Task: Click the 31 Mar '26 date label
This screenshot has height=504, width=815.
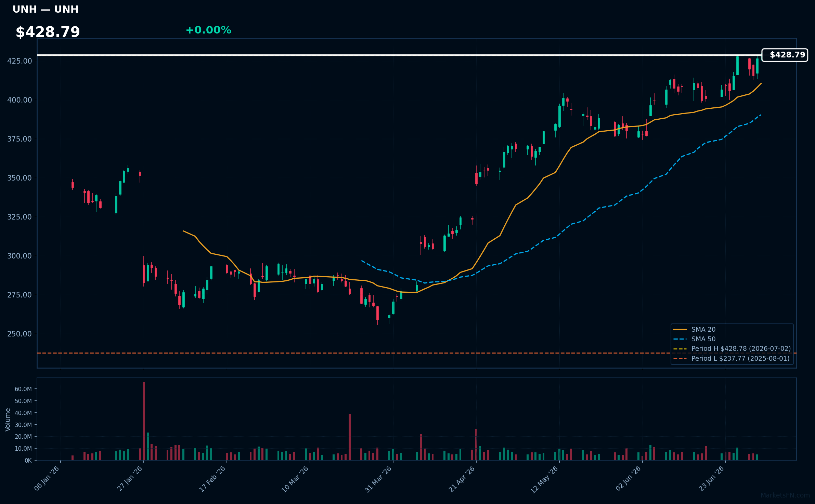Action: pos(378,479)
